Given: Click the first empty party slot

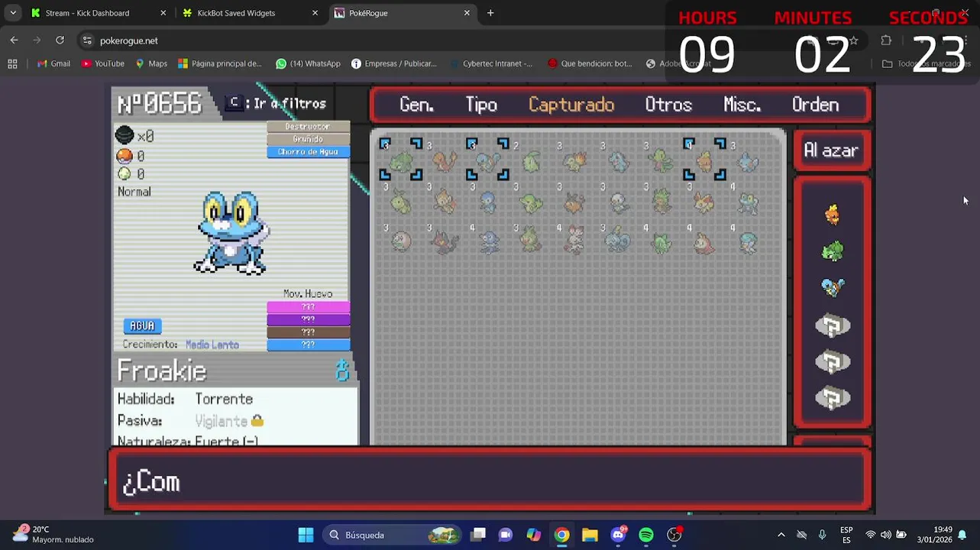Looking at the screenshot, I should pyautogui.click(x=833, y=326).
